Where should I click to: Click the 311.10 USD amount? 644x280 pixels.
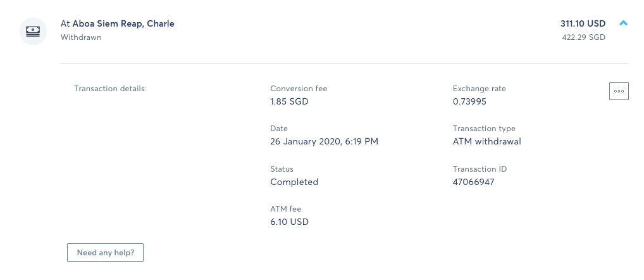coord(583,23)
